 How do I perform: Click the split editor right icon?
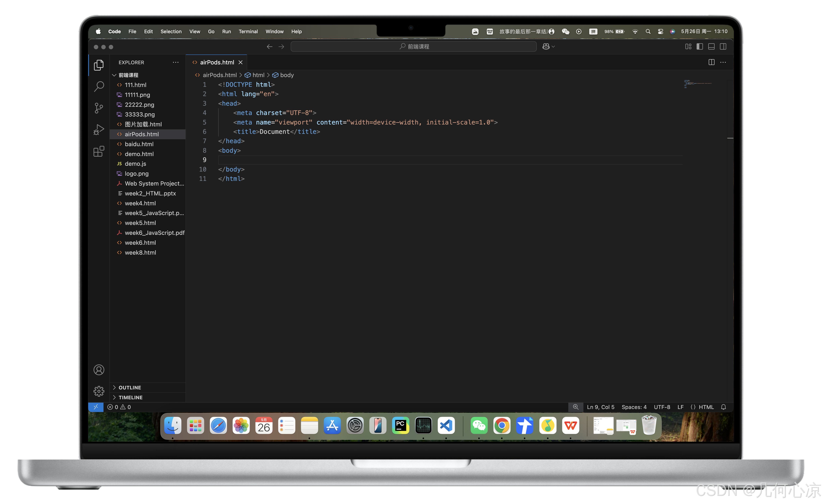(x=711, y=62)
